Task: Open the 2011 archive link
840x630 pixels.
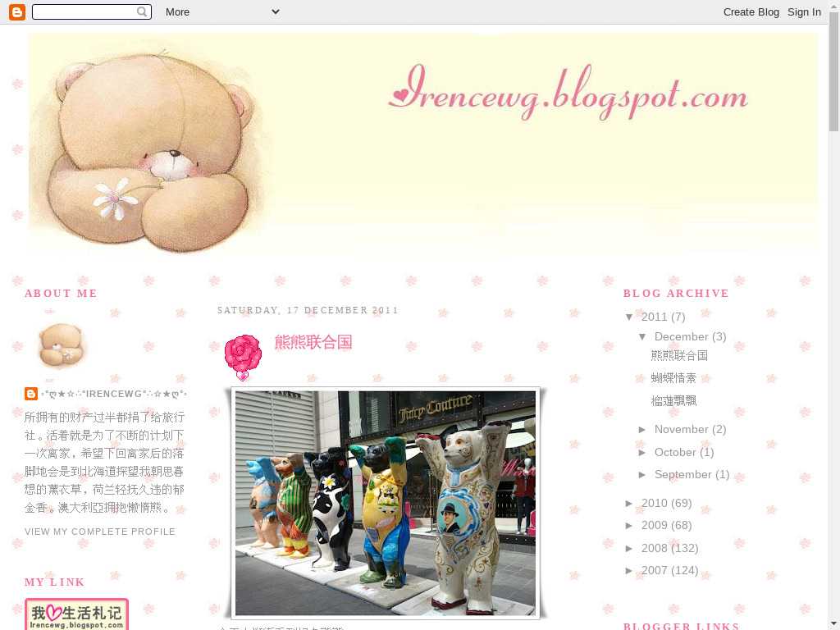Action: click(654, 317)
